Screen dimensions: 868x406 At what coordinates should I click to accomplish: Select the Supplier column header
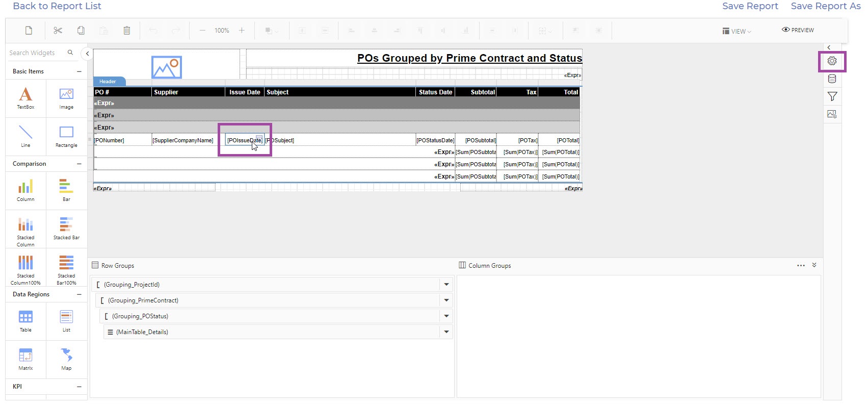click(188, 92)
